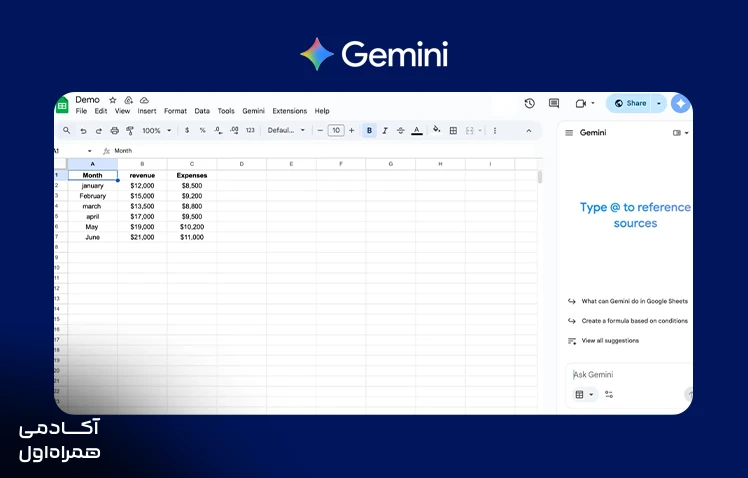The height and width of the screenshot is (478, 748).
Task: Expand the meeting options arrow
Action: click(593, 103)
